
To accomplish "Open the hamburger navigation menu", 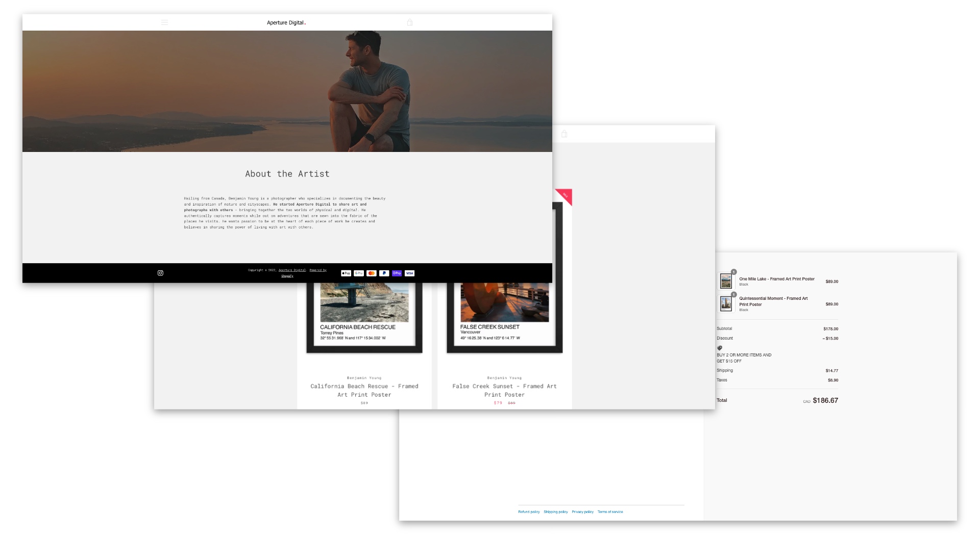I will pos(164,22).
